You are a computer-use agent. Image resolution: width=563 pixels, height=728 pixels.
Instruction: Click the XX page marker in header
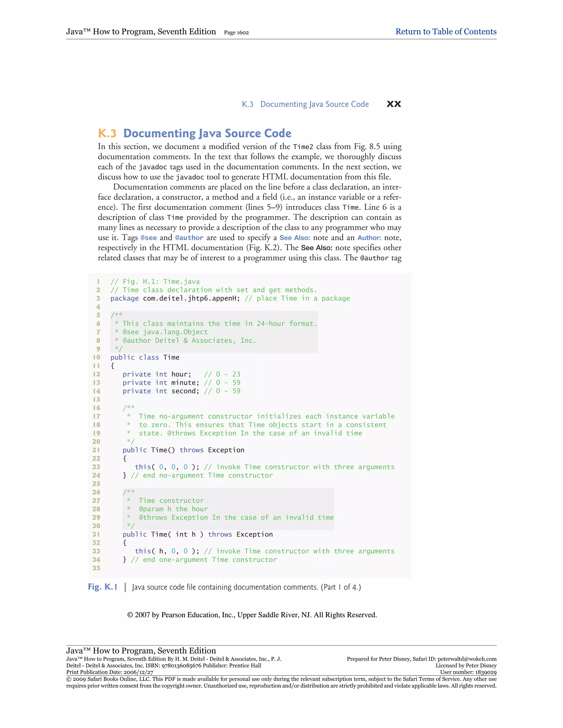(394, 104)
